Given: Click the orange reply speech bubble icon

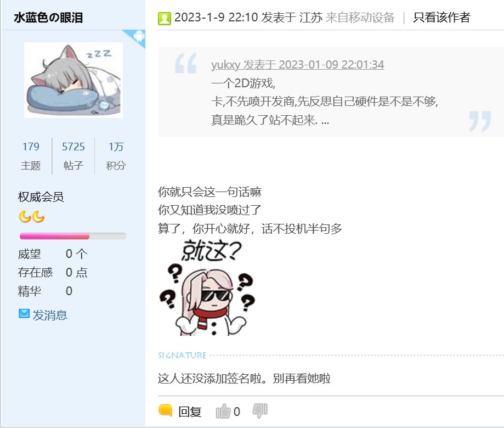Looking at the screenshot, I should click(166, 410).
